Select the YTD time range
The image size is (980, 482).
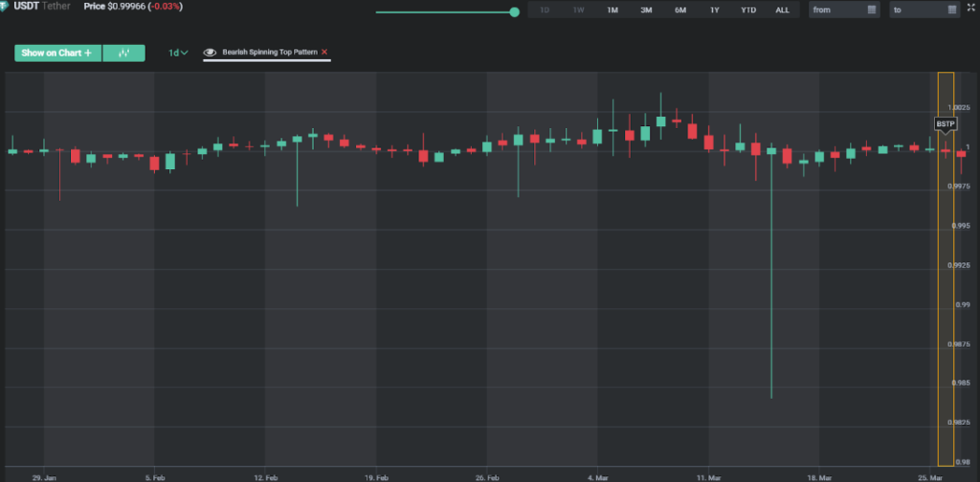[x=748, y=10]
